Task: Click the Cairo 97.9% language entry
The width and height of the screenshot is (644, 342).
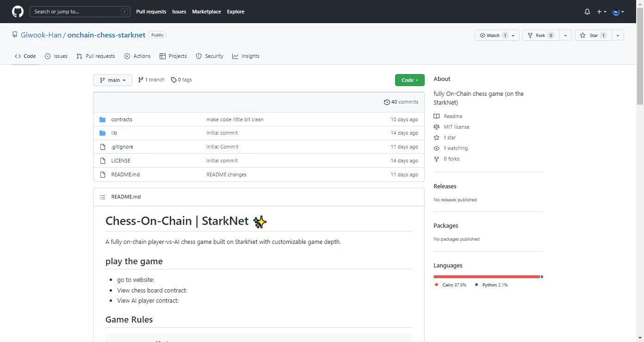Action: click(450, 285)
